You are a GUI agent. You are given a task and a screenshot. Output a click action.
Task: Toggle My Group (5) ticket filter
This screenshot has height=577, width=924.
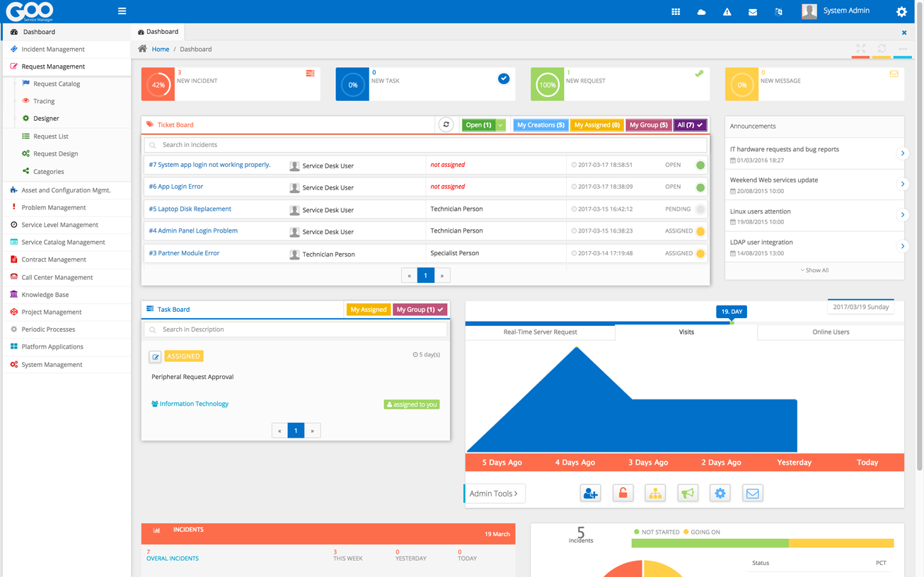[x=649, y=125]
